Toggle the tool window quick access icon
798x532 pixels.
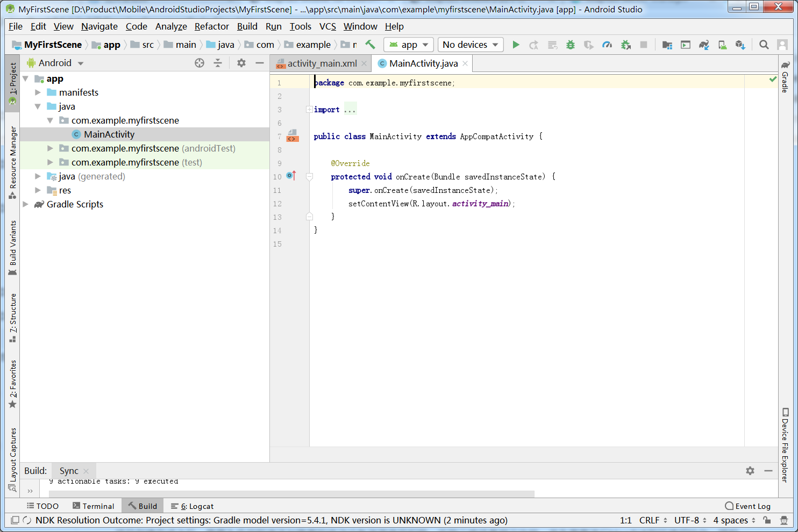point(15,520)
